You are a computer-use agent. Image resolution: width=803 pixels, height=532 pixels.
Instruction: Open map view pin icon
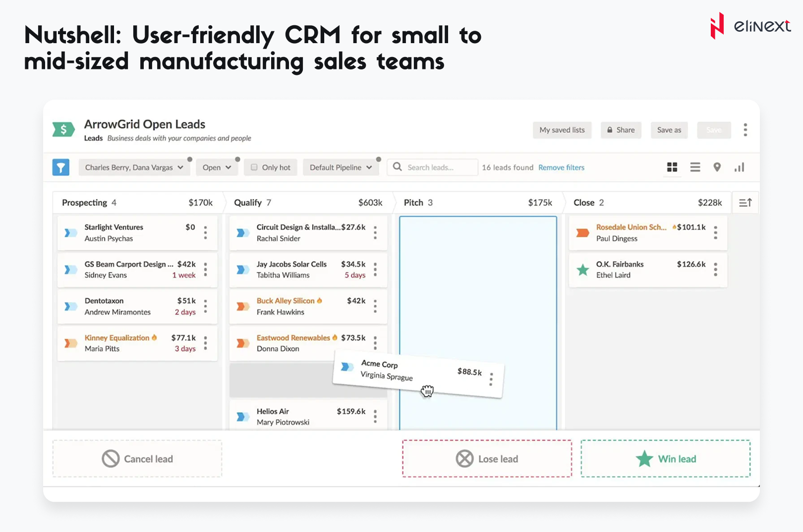coord(717,168)
